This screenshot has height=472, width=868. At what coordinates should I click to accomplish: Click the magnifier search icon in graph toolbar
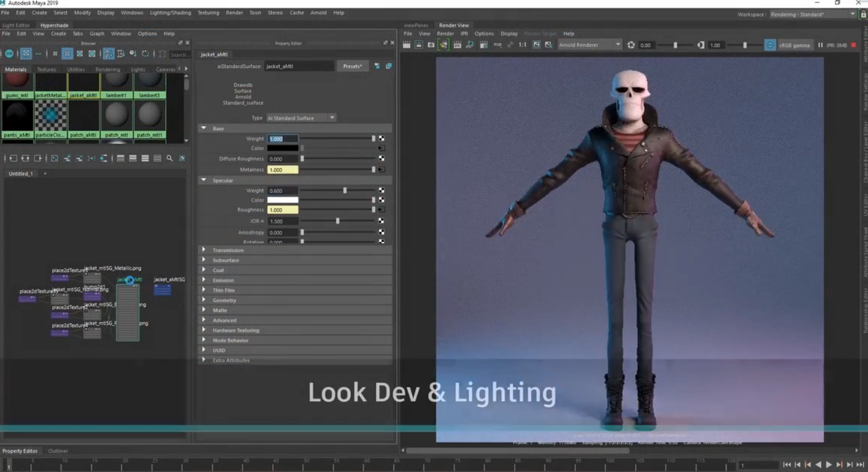[169, 159]
